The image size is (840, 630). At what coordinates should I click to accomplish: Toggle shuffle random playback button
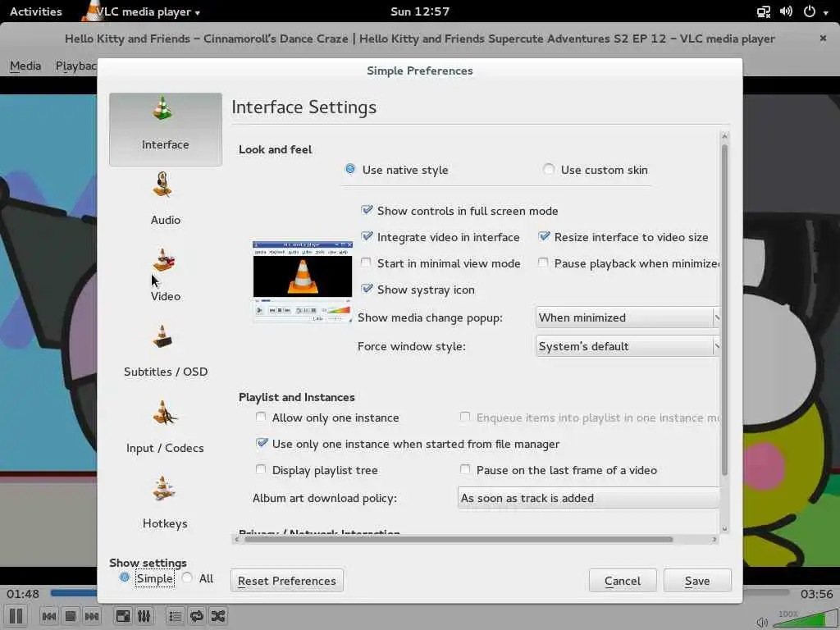(x=217, y=616)
